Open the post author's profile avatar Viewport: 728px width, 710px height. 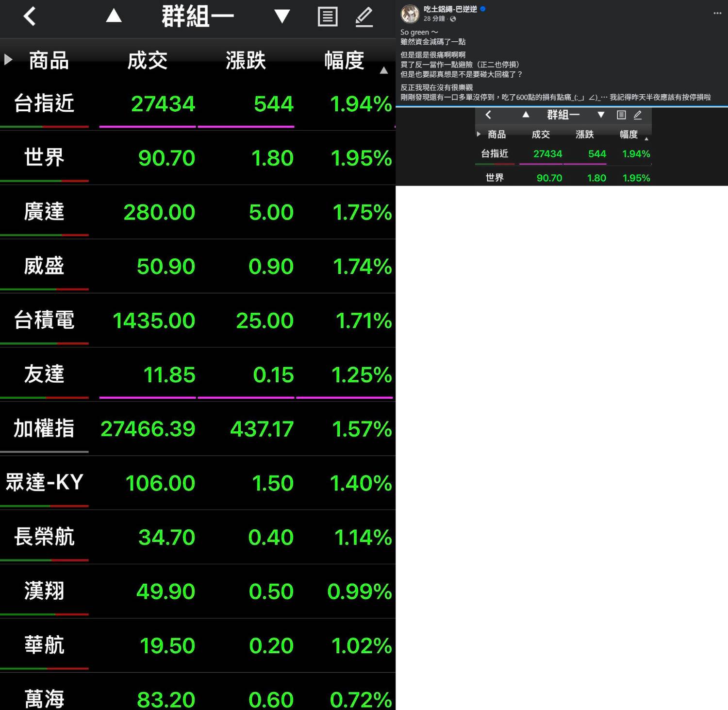click(x=410, y=14)
